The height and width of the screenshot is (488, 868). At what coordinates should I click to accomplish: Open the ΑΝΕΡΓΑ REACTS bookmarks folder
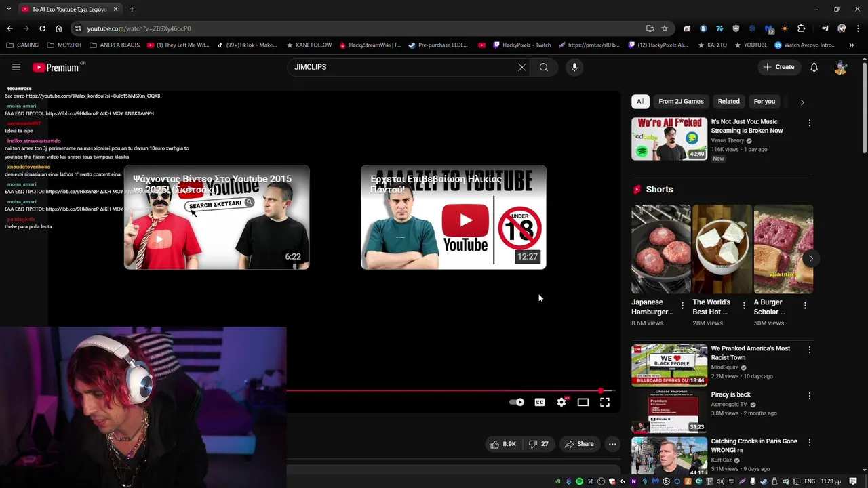(x=114, y=45)
